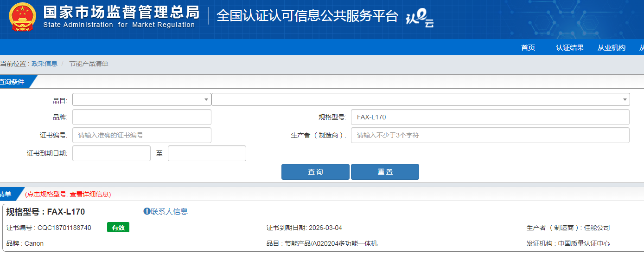
Task: Click the 认e云 logo icon
Action: [x=420, y=19]
